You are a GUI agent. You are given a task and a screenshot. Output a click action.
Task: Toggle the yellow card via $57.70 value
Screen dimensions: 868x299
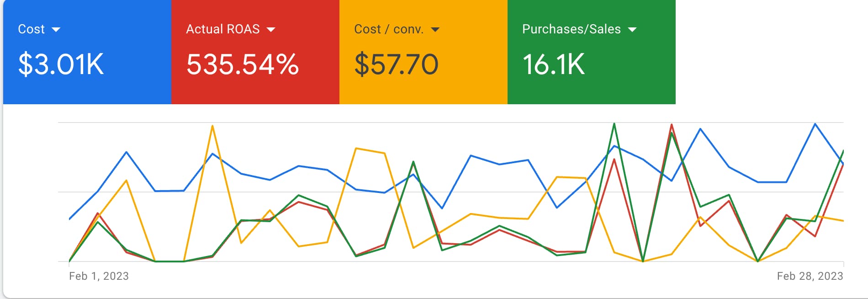pos(396,64)
